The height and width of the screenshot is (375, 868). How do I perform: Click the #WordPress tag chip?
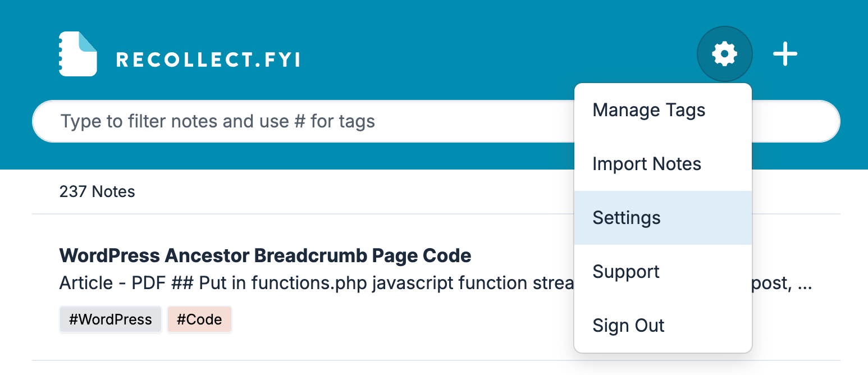coord(111,320)
